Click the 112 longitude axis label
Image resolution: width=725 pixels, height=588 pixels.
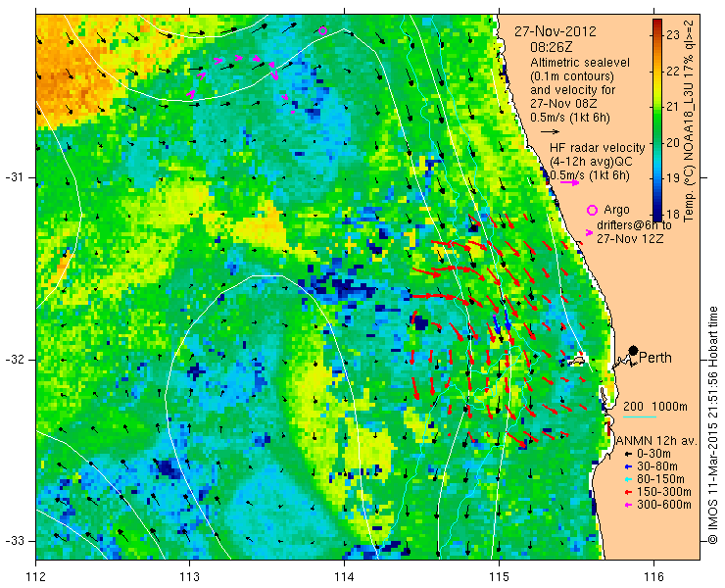(35, 577)
